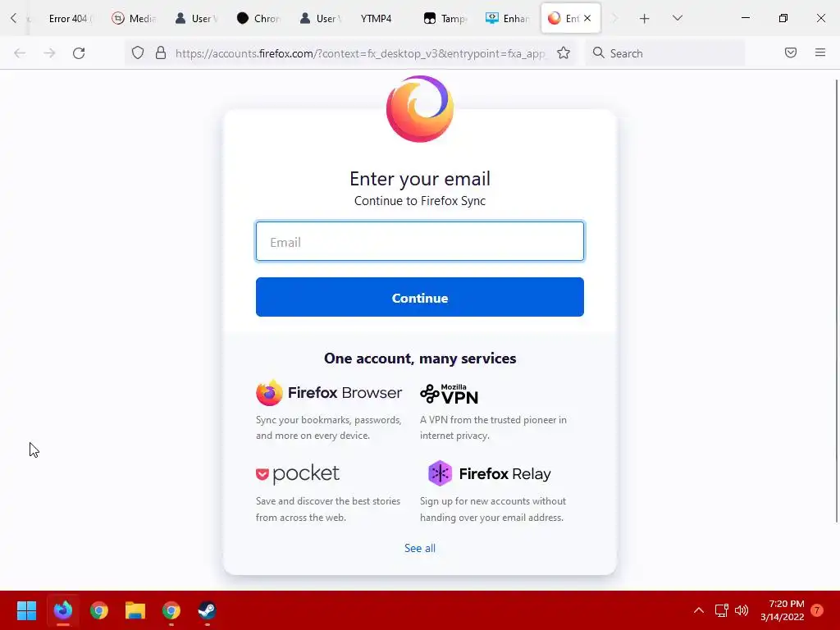The height and width of the screenshot is (630, 840).
Task: Switch to the Media tab
Action: click(134, 19)
